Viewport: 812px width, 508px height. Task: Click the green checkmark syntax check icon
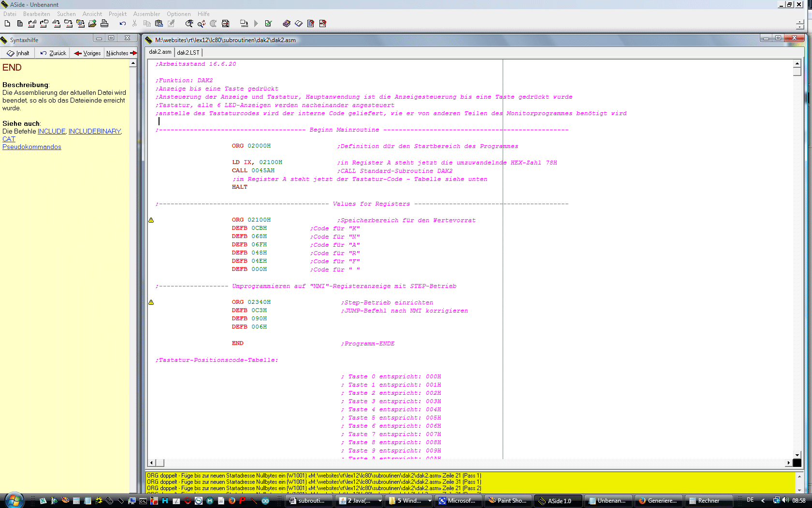(x=269, y=23)
